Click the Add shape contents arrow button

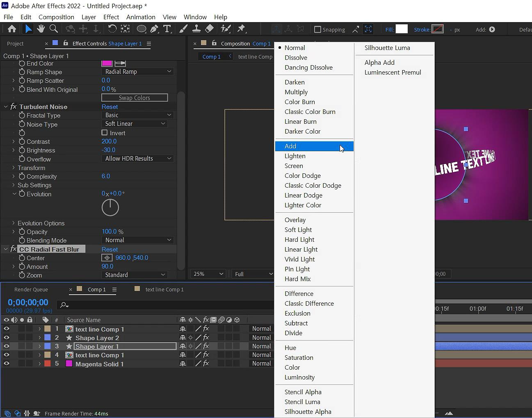[x=492, y=30]
